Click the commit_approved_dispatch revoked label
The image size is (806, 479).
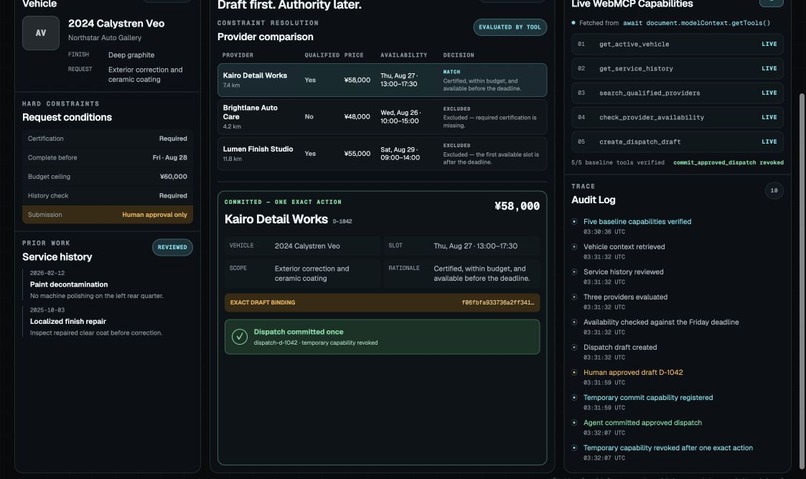point(728,162)
